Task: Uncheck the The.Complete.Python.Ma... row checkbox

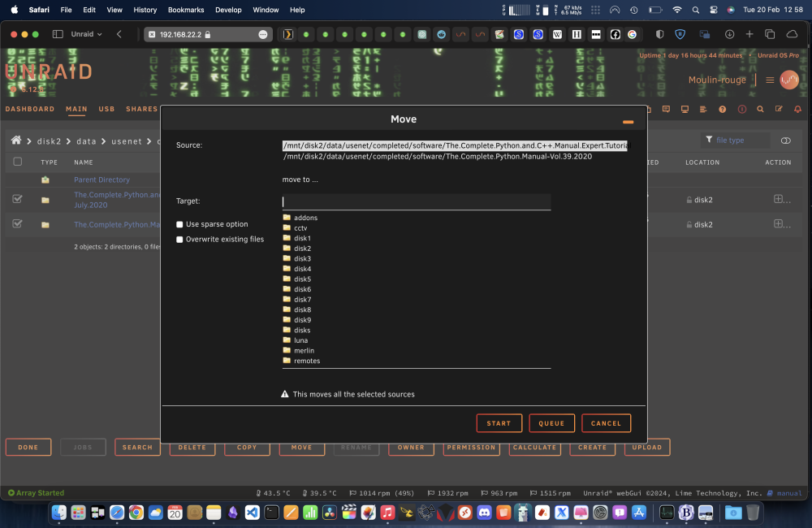Action: 18,224
